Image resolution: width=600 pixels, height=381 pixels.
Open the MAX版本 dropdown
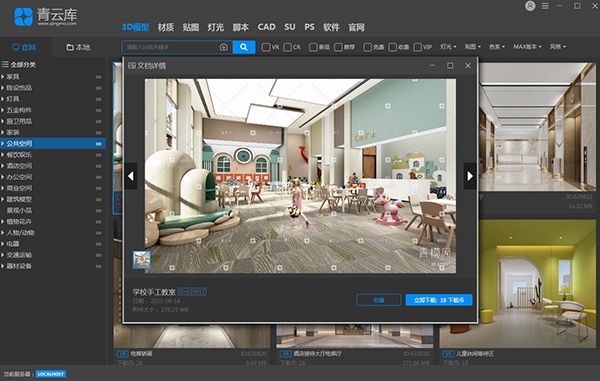tap(527, 47)
